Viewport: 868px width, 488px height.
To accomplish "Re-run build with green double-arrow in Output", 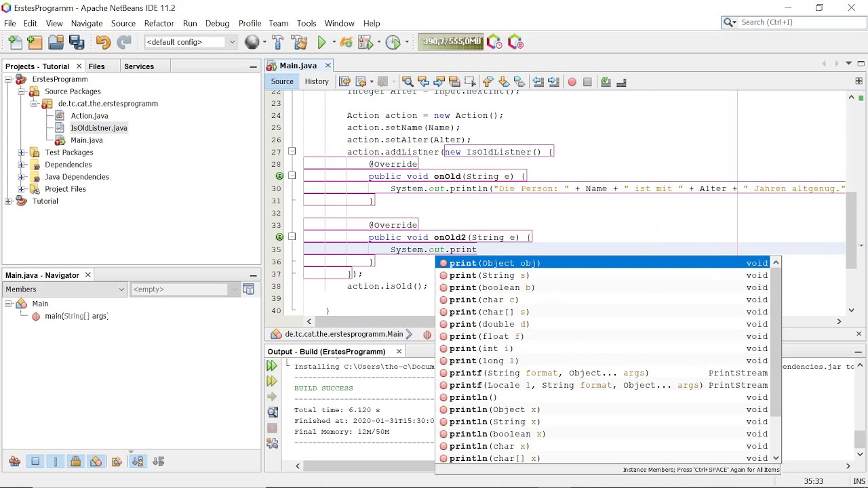I will [x=272, y=366].
